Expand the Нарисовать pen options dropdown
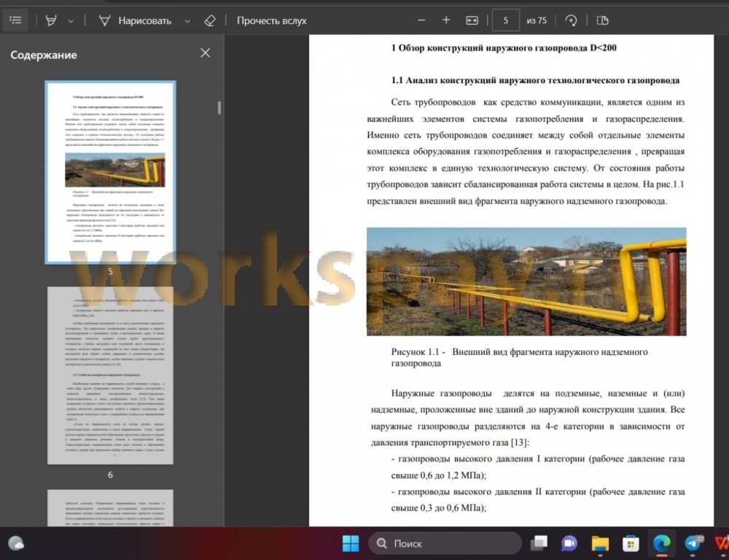Viewport: 729px width, 560px height. (187, 21)
